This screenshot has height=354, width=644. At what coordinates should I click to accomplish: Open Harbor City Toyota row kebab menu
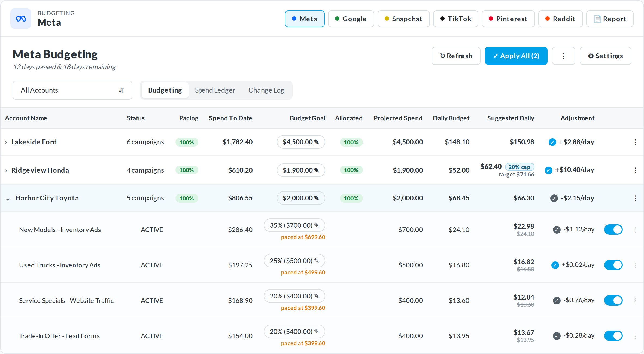tap(635, 198)
